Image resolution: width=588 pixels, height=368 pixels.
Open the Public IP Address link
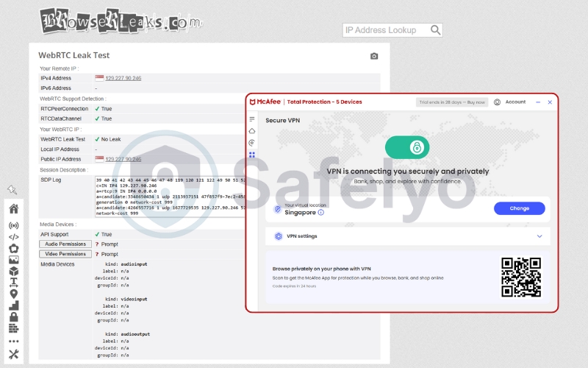click(x=123, y=159)
